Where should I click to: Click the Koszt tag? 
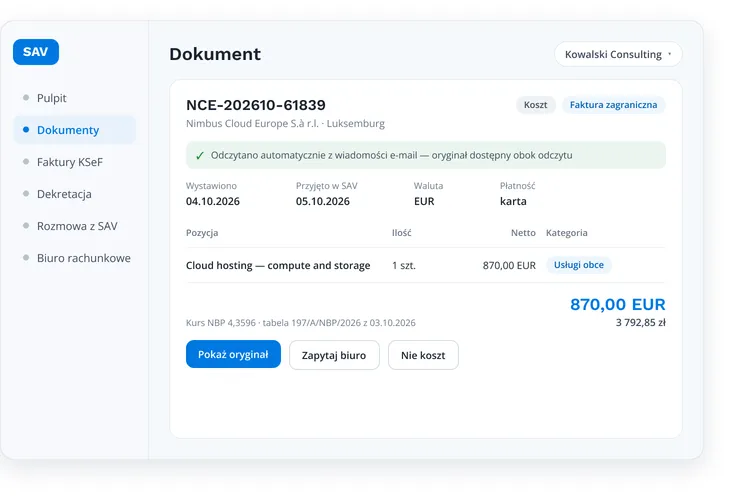535,105
